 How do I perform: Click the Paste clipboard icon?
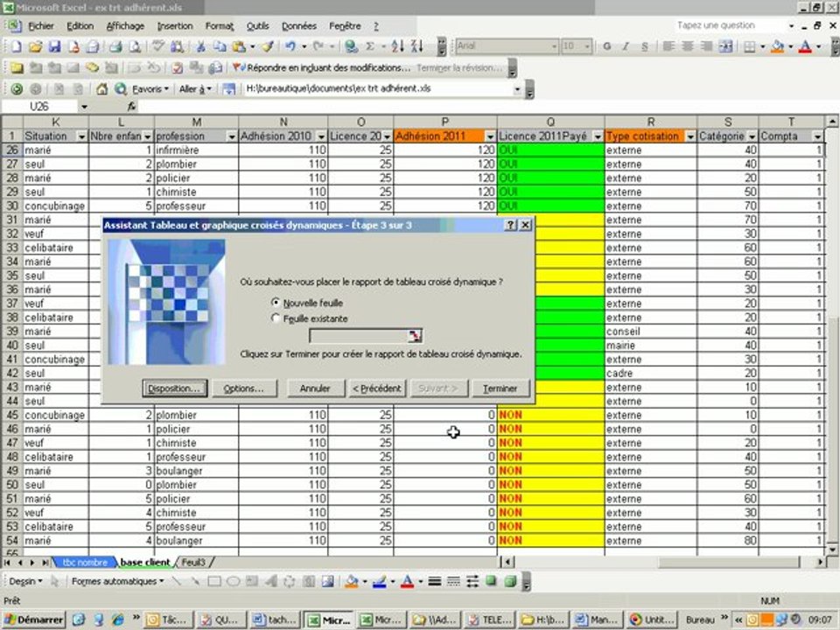tap(239, 46)
